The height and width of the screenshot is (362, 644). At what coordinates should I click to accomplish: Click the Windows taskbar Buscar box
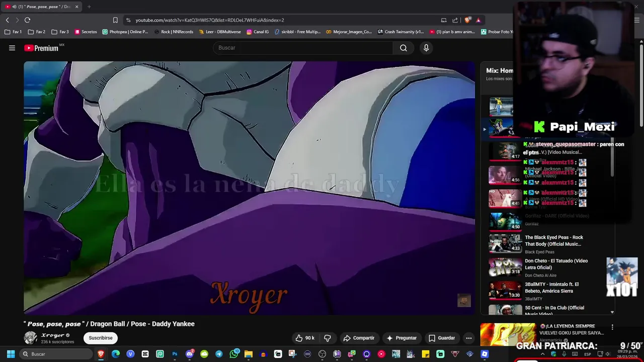coord(56,354)
